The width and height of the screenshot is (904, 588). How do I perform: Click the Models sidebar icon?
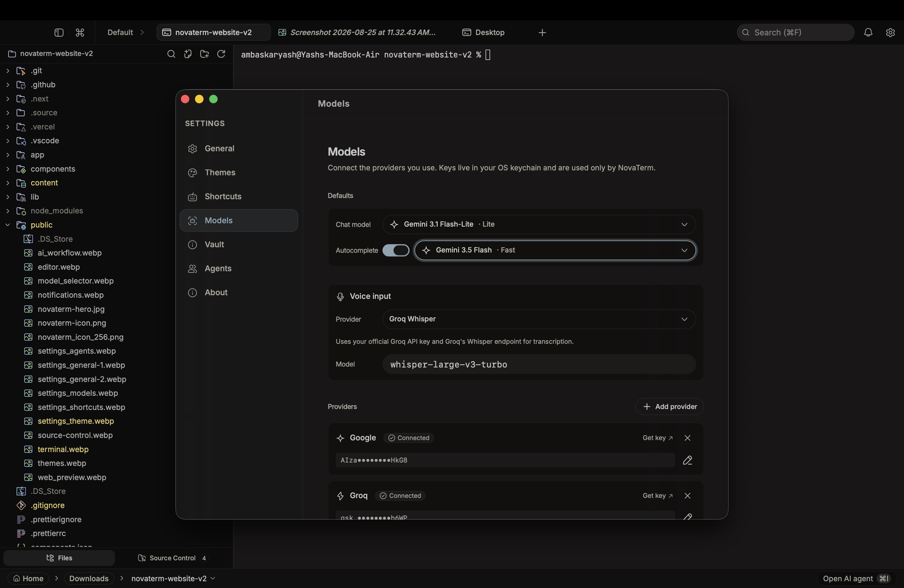192,221
